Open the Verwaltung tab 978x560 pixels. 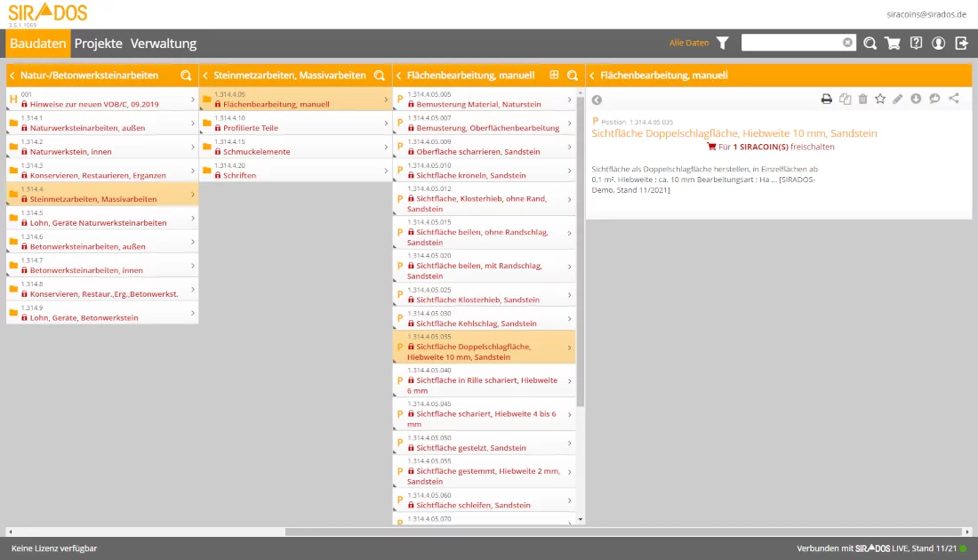[164, 43]
